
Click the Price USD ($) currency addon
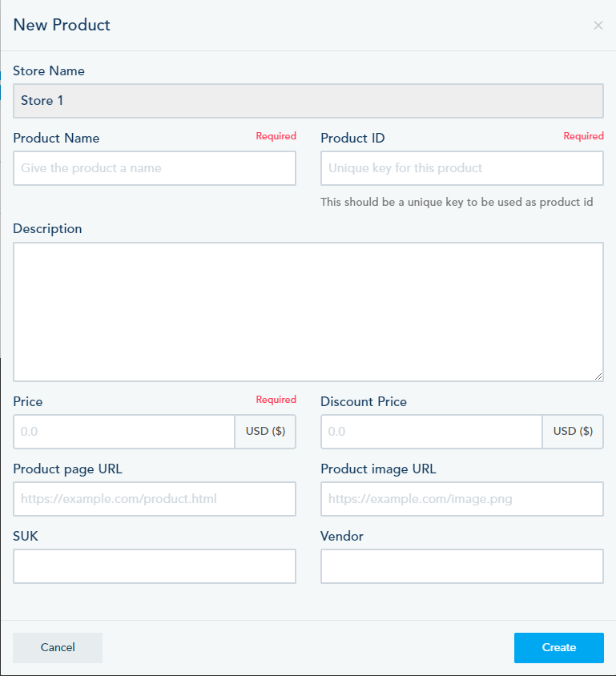coord(265,432)
